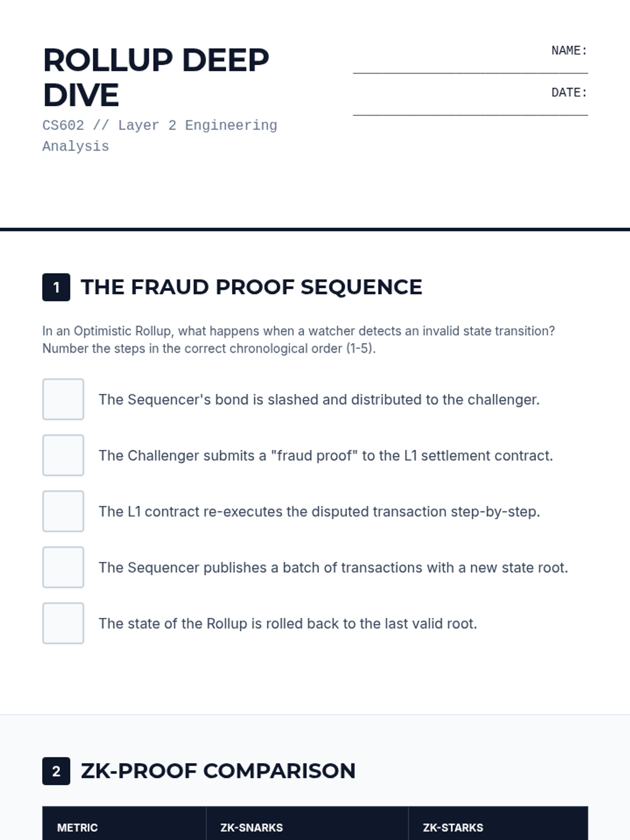Screen dimensions: 630x840
Task: Click the Name blank line field
Action: [470, 67]
